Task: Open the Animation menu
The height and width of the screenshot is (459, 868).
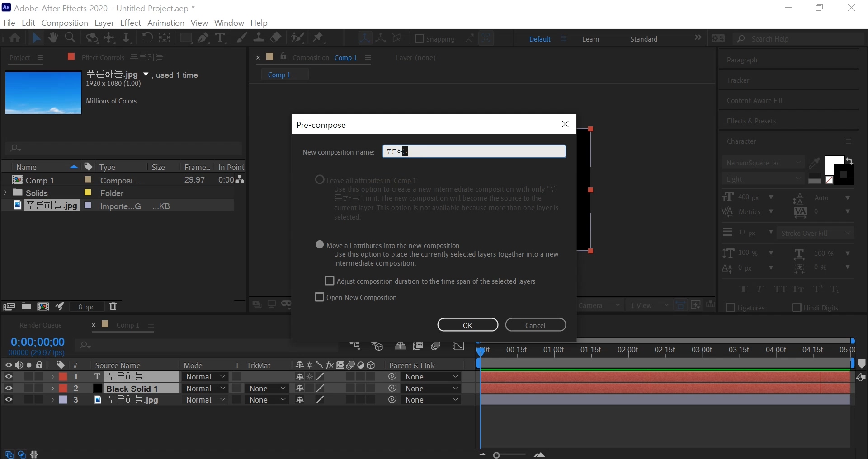Action: click(166, 23)
